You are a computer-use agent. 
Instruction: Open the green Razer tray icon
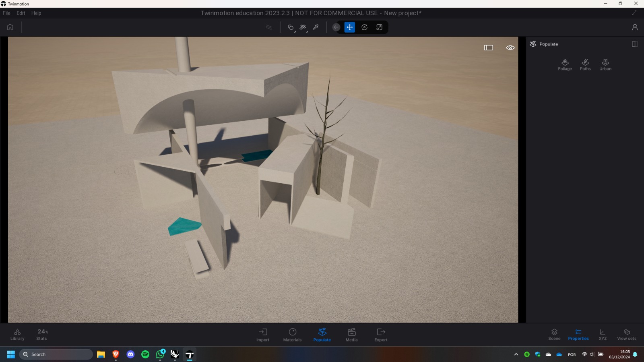(527, 354)
